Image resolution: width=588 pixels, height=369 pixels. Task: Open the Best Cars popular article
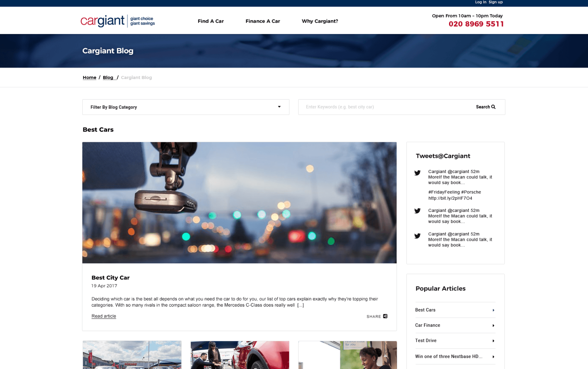(x=455, y=310)
